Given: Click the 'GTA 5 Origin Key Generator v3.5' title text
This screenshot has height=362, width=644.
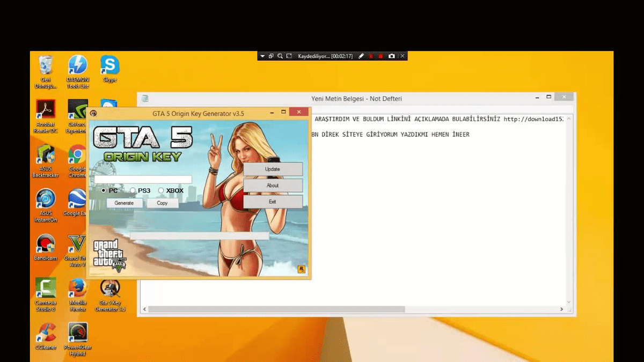Looking at the screenshot, I should 198,114.
